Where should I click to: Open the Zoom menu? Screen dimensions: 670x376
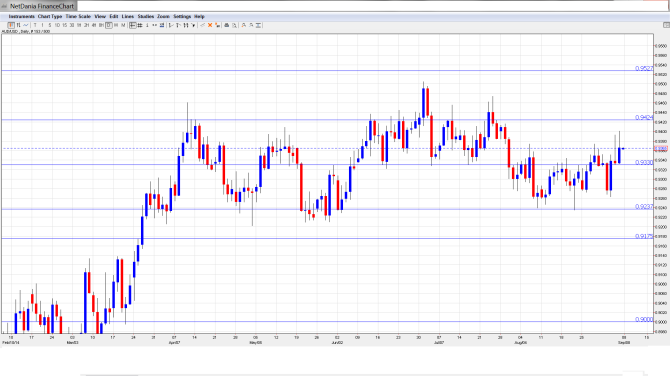163,17
